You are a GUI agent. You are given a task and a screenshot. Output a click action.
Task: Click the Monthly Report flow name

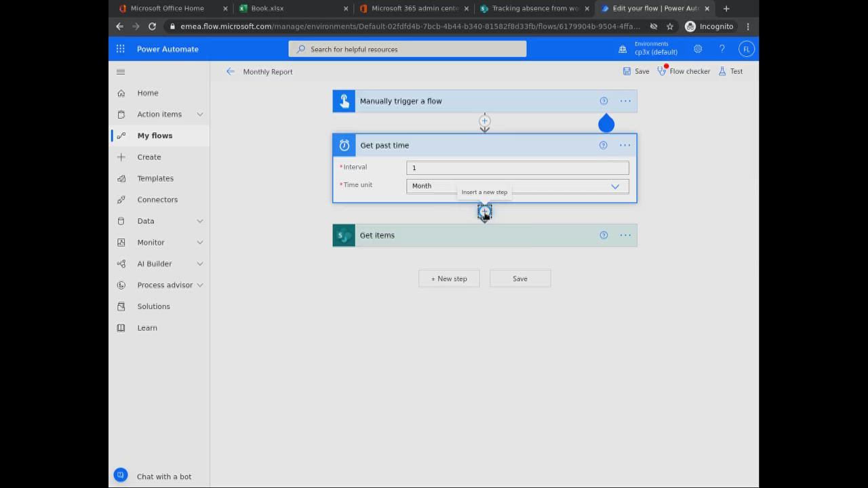268,72
